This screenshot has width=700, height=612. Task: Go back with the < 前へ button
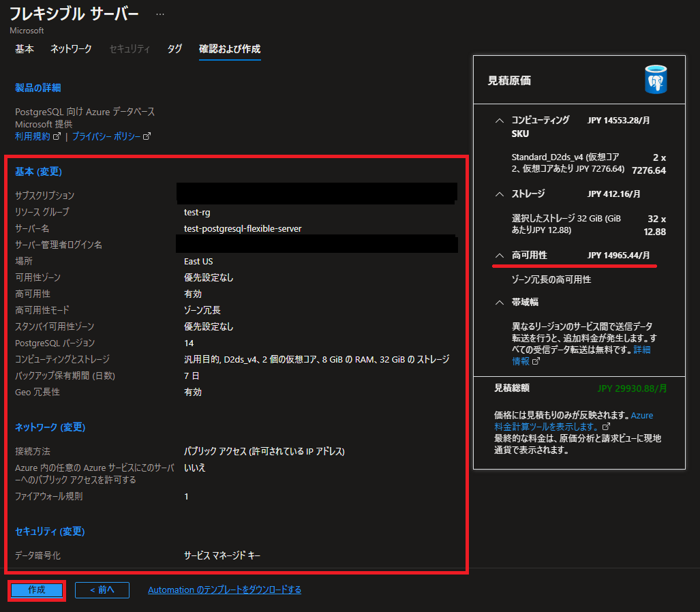[102, 590]
